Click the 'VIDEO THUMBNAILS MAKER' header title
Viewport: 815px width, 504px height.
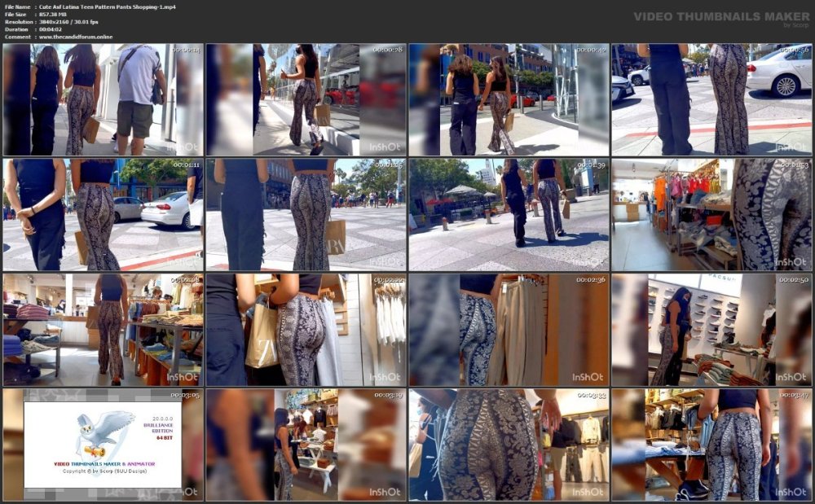coord(721,16)
